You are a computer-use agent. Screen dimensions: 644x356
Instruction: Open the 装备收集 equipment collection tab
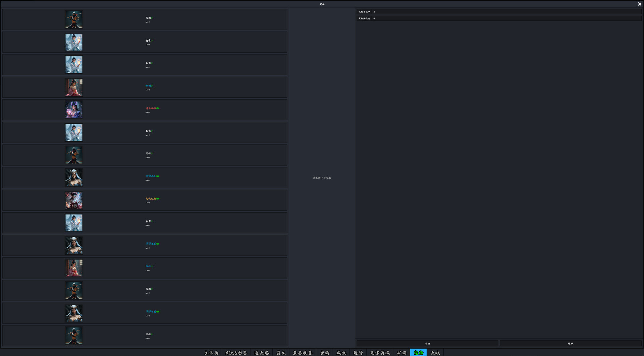303,353
